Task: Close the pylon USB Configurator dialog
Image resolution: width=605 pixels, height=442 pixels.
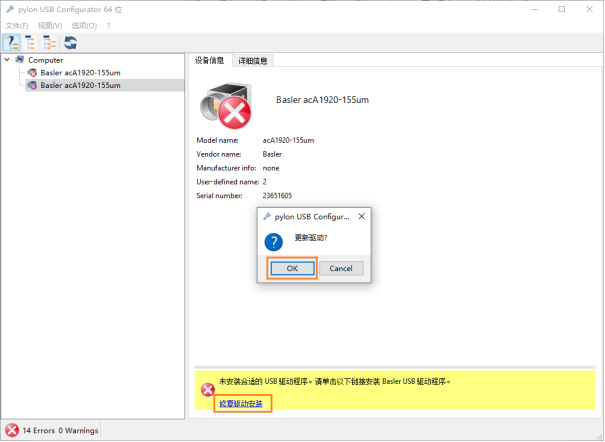Action: (362, 216)
